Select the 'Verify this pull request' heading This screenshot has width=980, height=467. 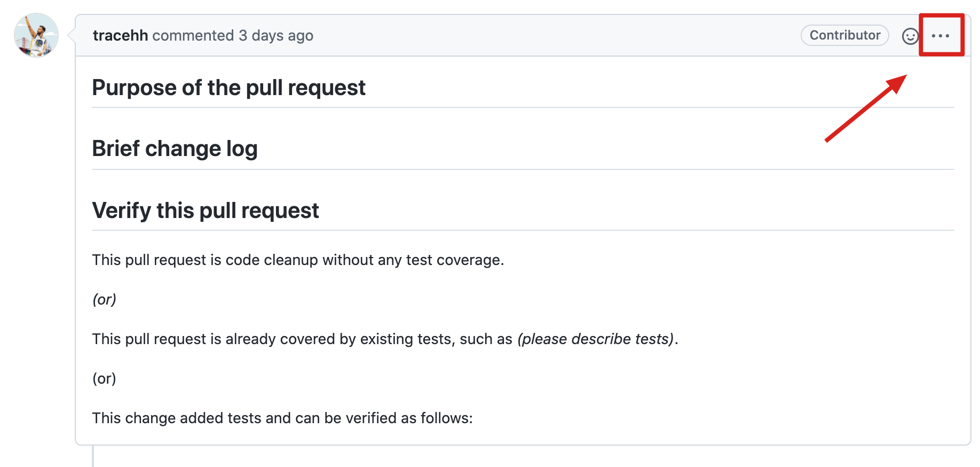pyautogui.click(x=206, y=211)
